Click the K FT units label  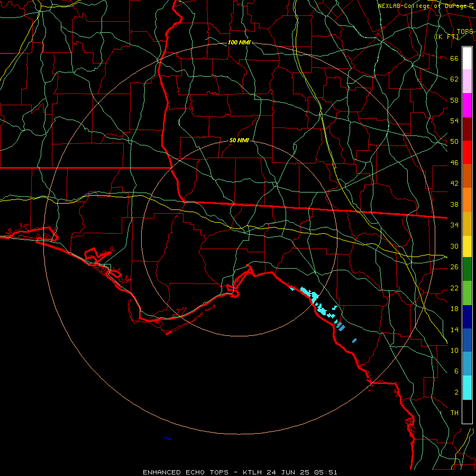point(447,36)
